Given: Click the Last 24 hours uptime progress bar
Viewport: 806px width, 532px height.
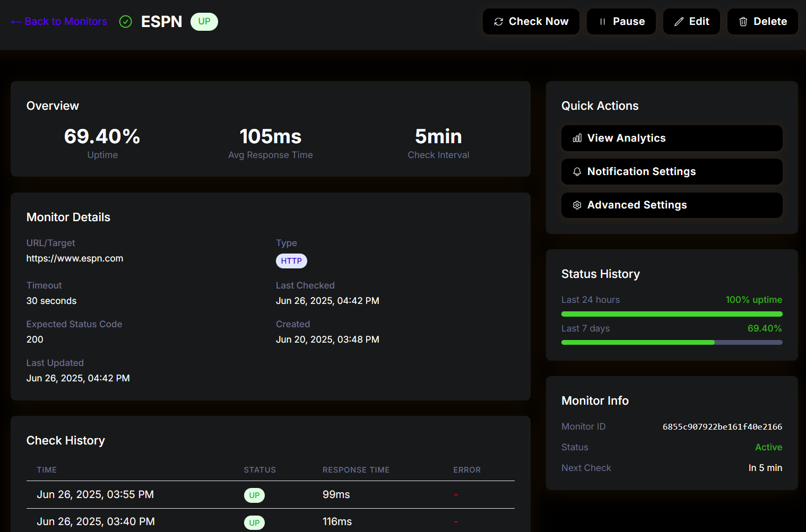Looking at the screenshot, I should pos(672,314).
